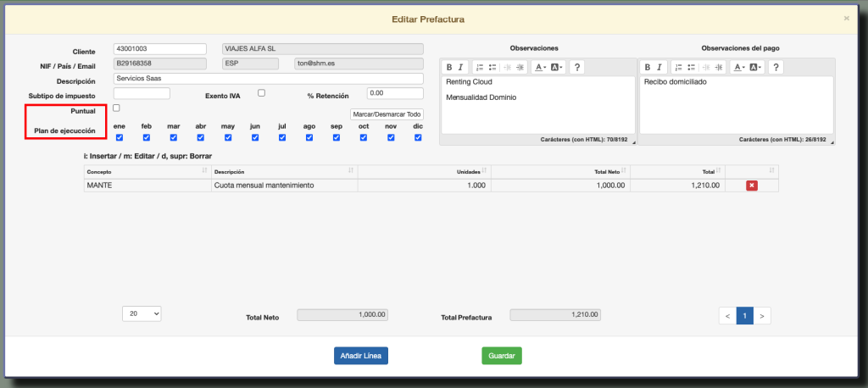
Task: Check the Exento IVA checkbox
Action: point(262,93)
